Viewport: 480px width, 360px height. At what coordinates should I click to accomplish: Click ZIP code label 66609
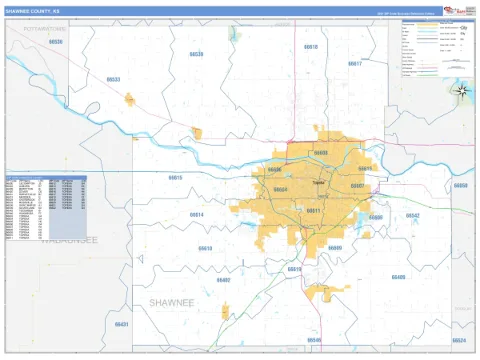click(335, 248)
